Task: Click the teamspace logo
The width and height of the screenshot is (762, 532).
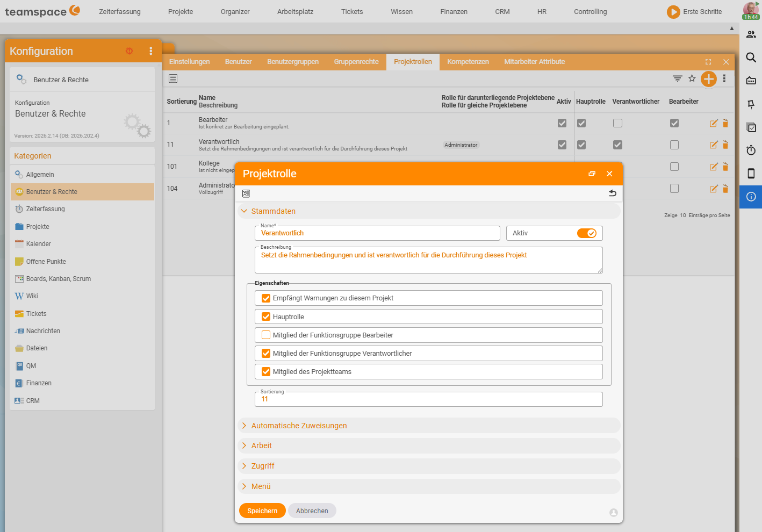Action: (42, 11)
